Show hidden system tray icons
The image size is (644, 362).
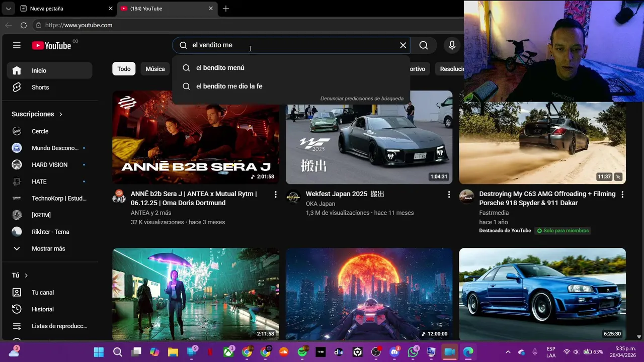(508, 352)
